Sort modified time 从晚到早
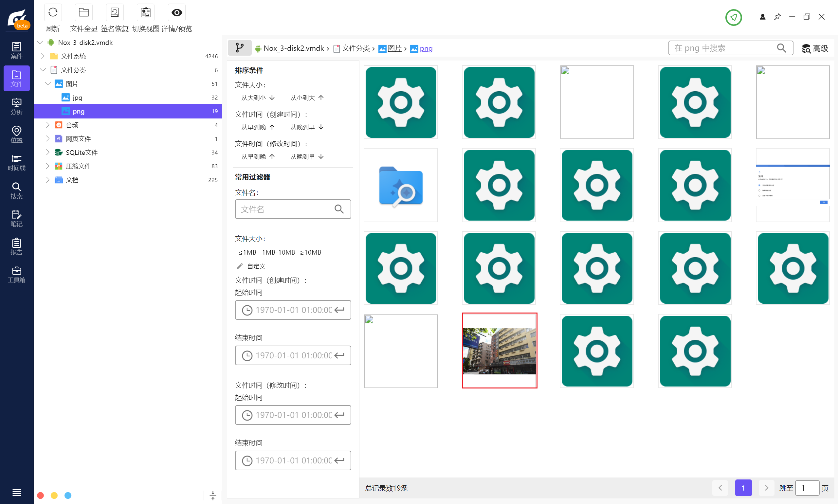This screenshot has height=504, width=838. point(307,156)
